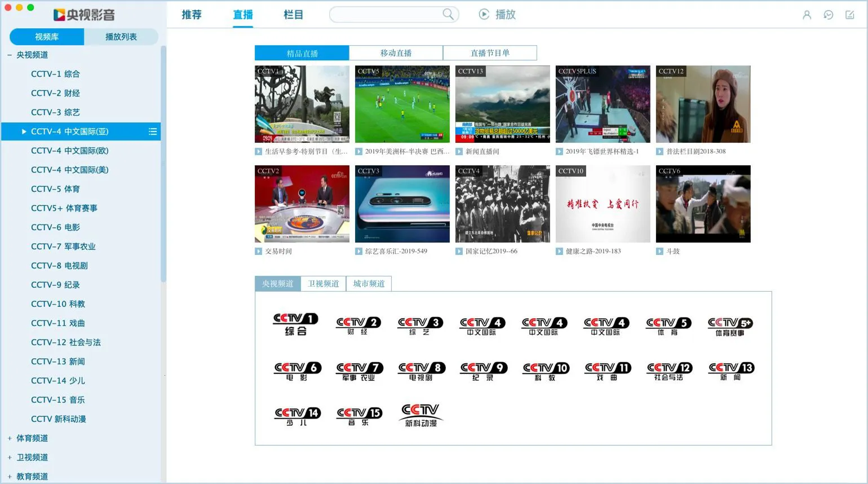Switch to the 播放列表 sidebar tab

(x=121, y=37)
